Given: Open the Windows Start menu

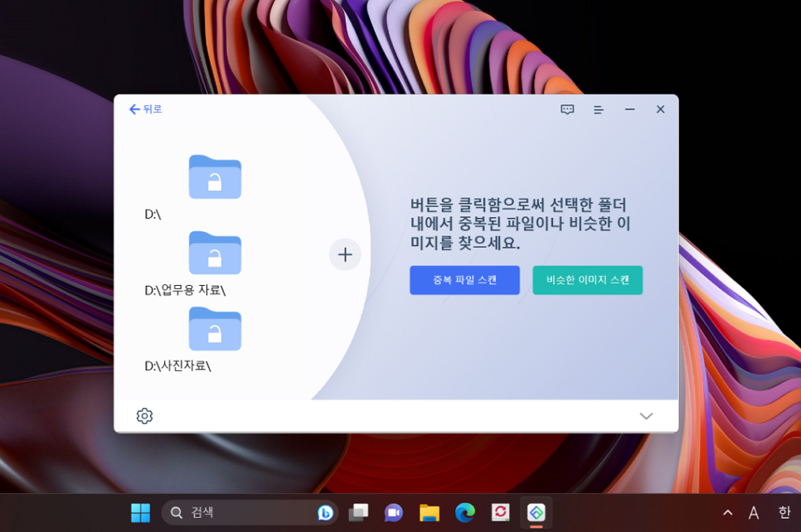Looking at the screenshot, I should pyautogui.click(x=140, y=513).
